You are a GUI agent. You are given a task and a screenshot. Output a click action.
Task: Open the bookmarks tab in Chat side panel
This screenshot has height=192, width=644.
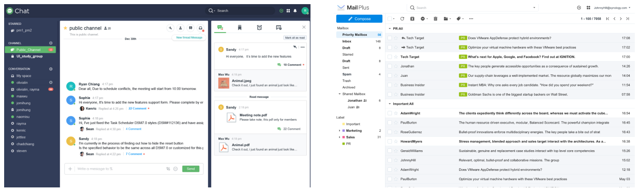click(240, 28)
